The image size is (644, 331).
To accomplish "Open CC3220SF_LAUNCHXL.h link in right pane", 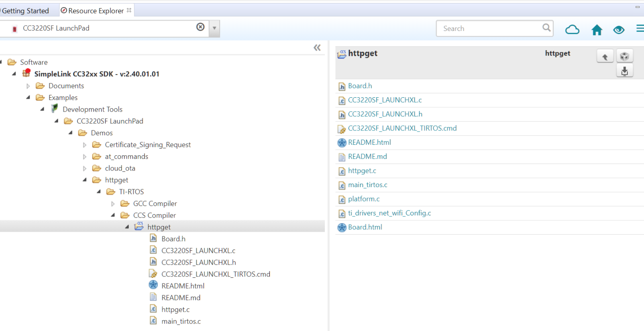I will [x=385, y=114].
